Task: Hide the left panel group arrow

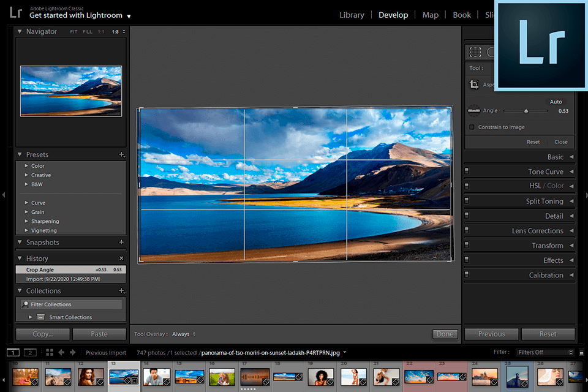Action: (4, 195)
